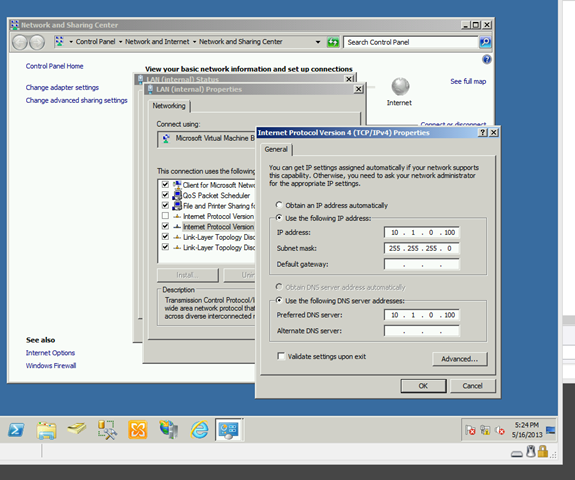Click the muted speaker tray icon

pos(500,430)
